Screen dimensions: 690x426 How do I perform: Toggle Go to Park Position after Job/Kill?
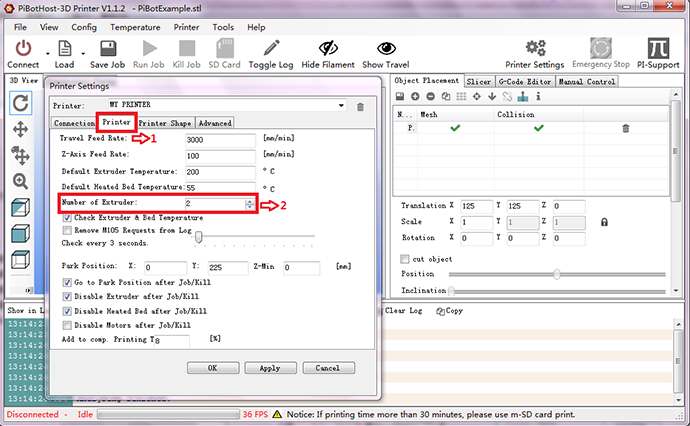click(x=67, y=283)
